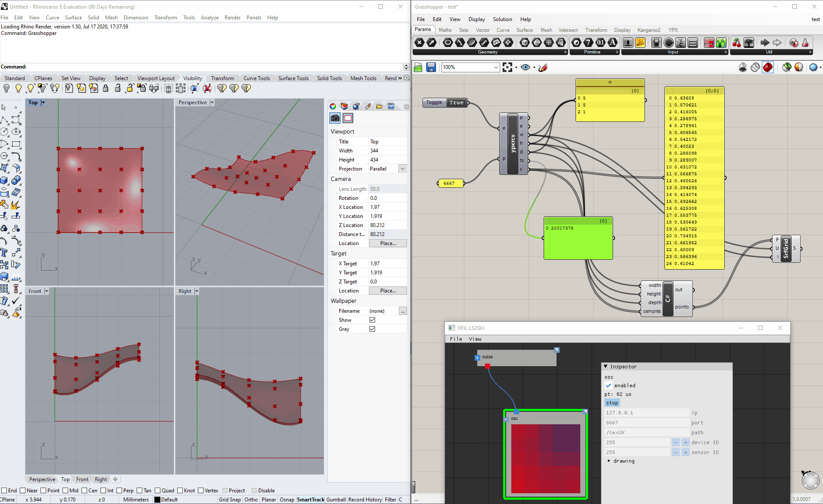
Task: Click the Lock Objects padlock icon
Action: point(106,88)
